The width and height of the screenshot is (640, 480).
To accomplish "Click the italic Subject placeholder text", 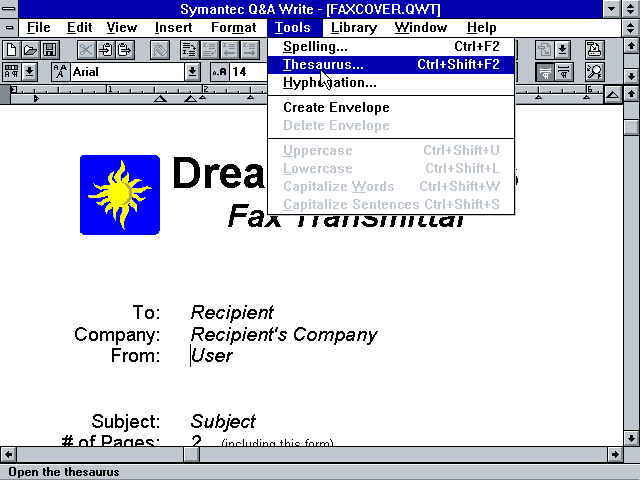I will tap(223, 422).
